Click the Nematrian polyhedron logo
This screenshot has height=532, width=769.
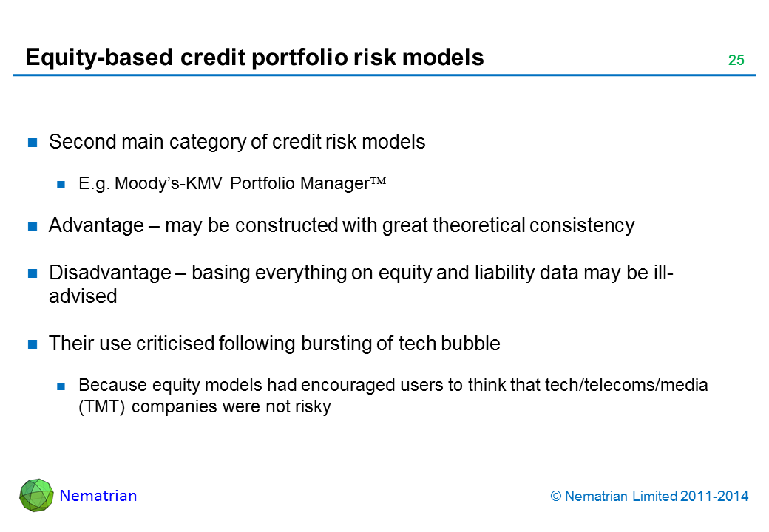(x=36, y=495)
